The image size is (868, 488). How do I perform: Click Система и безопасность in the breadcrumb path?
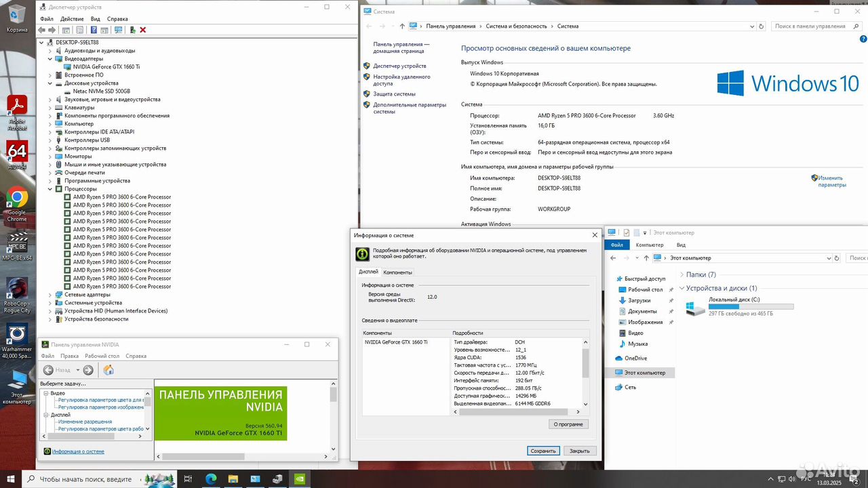[516, 26]
